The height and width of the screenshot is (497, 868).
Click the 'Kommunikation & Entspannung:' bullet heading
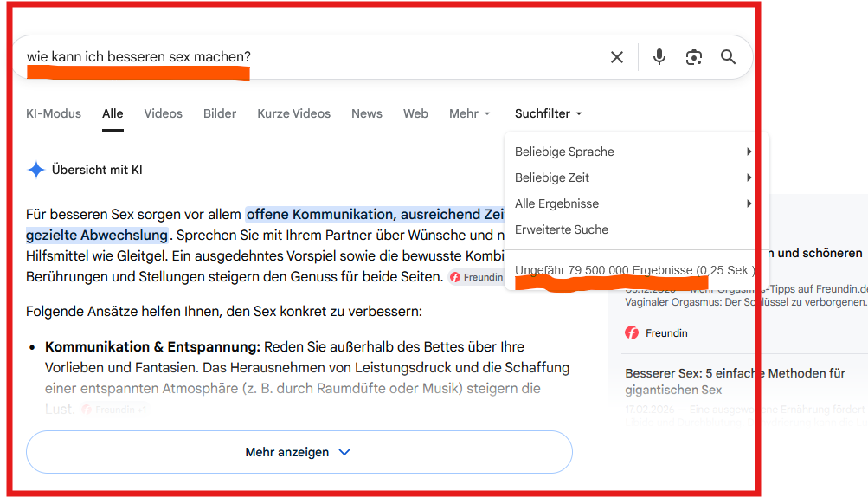pyautogui.click(x=153, y=347)
